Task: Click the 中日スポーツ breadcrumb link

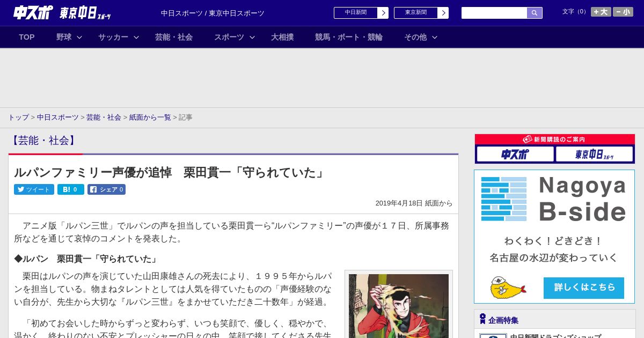Action: coord(57,117)
